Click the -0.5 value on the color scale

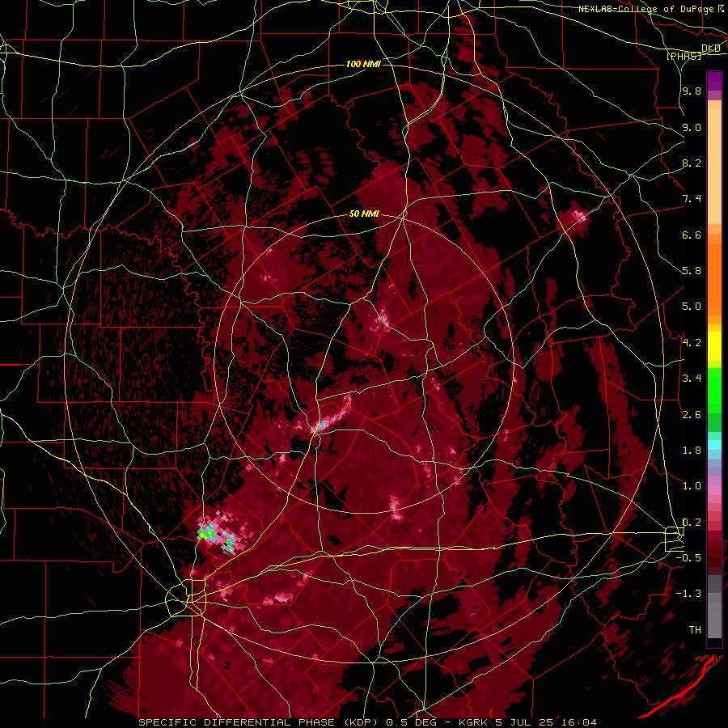tap(688, 558)
